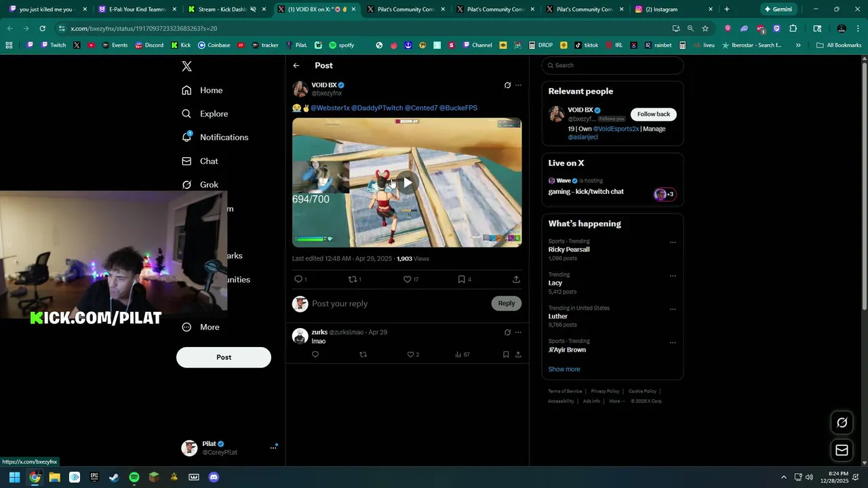Open the Twitch bookmark
Viewport: 868px width, 488px height.
[54, 45]
